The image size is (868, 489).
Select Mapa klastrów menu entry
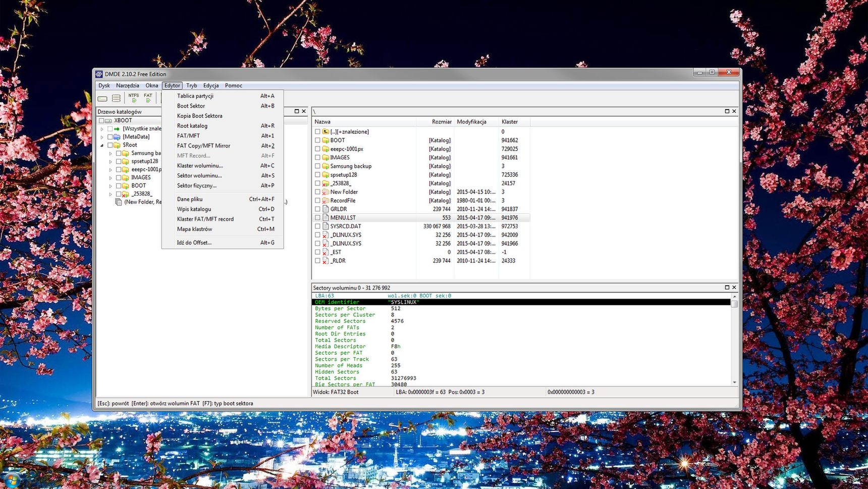(194, 229)
